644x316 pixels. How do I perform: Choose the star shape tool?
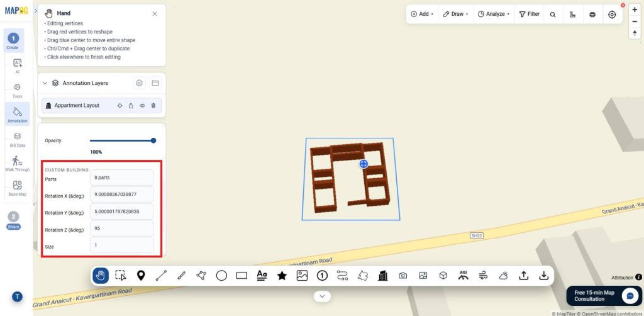click(x=282, y=276)
